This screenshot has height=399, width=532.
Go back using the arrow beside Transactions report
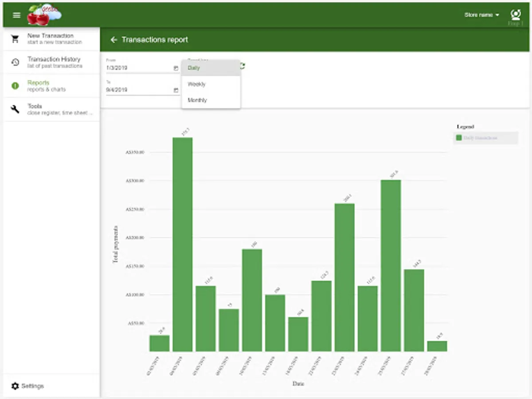(x=114, y=39)
